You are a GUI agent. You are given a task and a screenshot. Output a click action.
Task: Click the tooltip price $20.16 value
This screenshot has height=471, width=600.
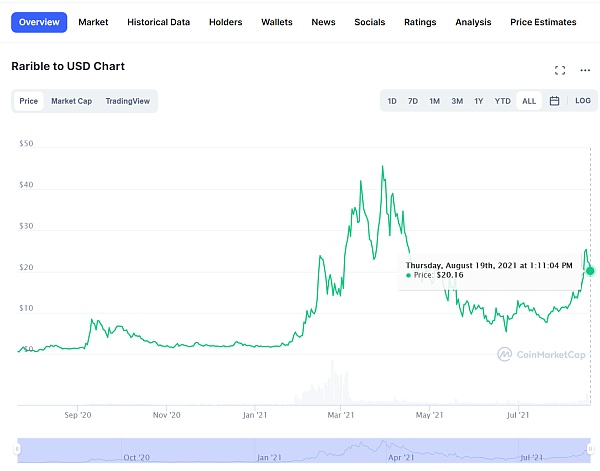pos(450,275)
